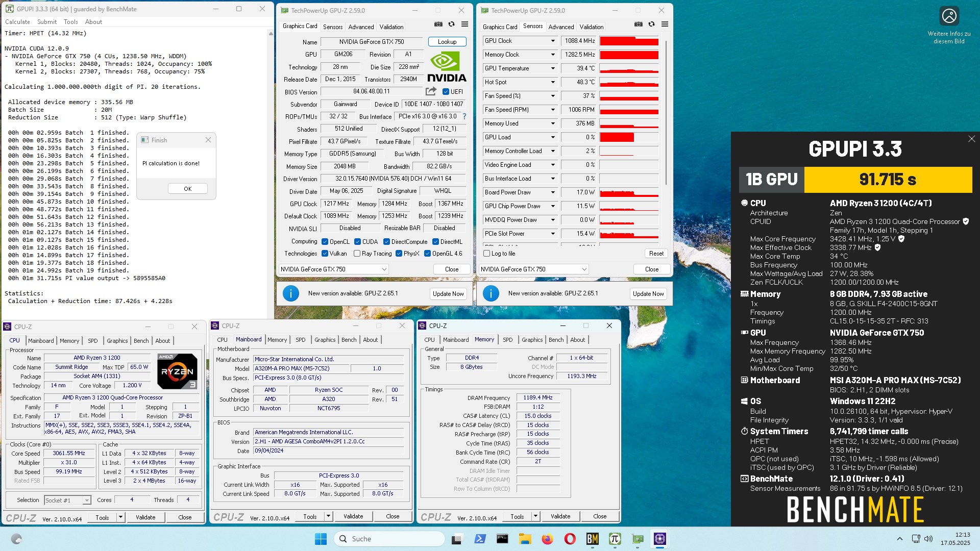
Task: Open the Board Power Draw sensor dropdown
Action: [552, 192]
